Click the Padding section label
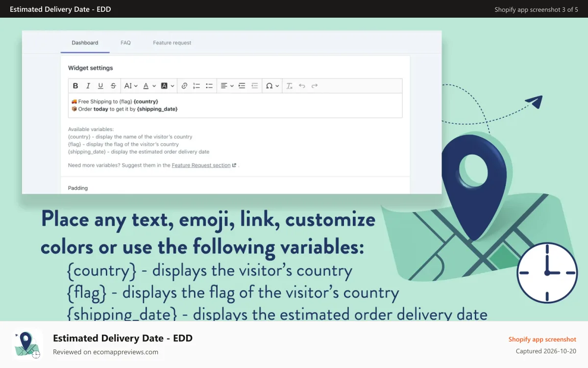Screen dimensions: 588x368 (78, 188)
